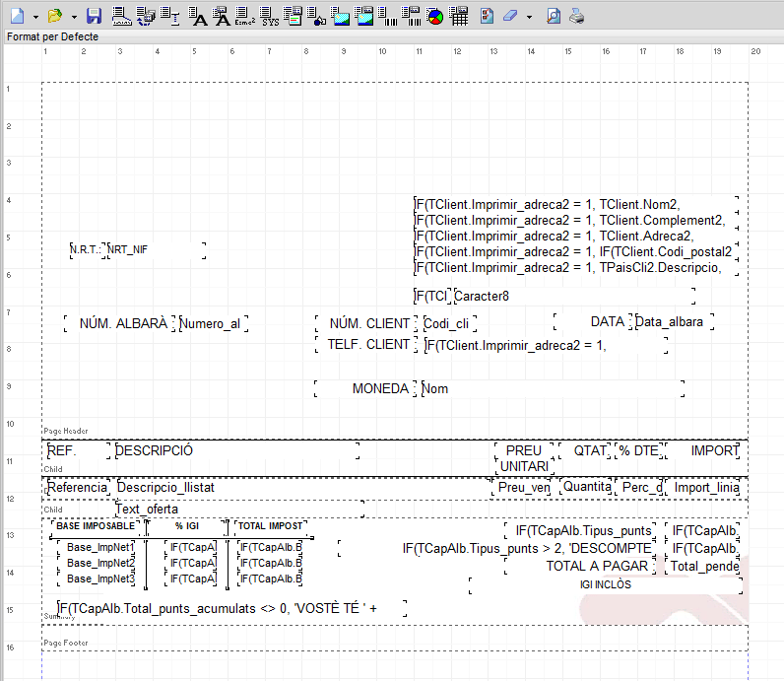Select the '% DTE' column header
The image size is (784, 681).
(639, 450)
